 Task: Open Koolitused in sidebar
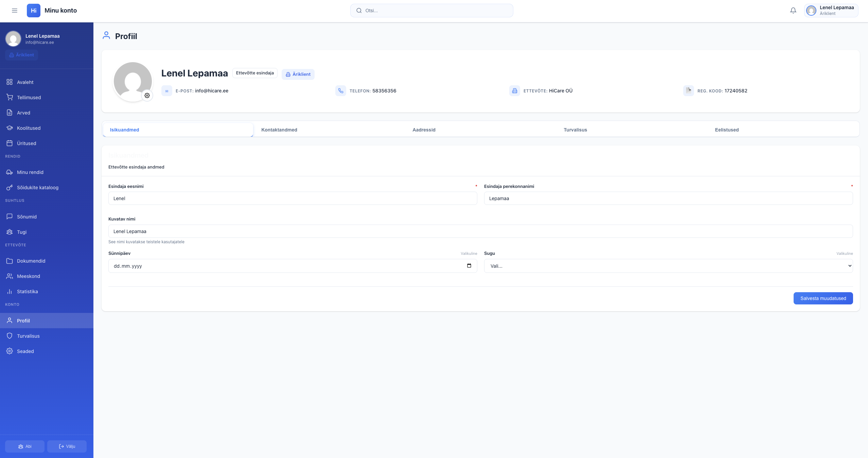[x=29, y=128]
